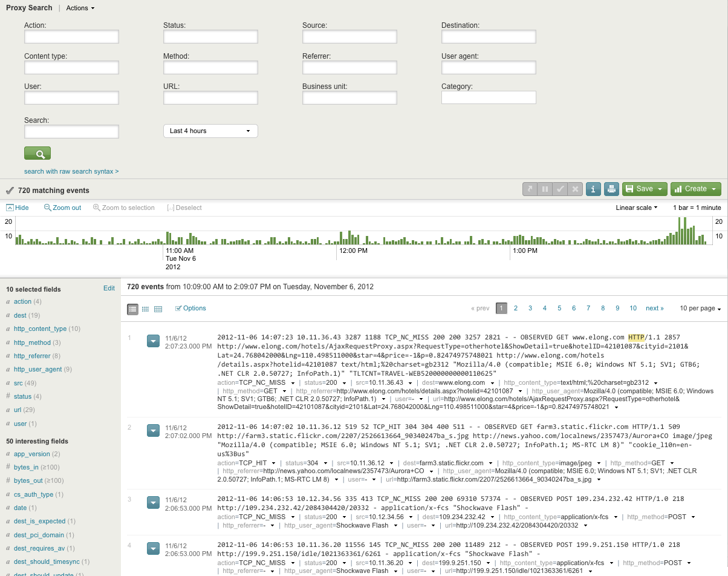Click the Status input field
Viewport: 728px width, 576px height.
[210, 37]
